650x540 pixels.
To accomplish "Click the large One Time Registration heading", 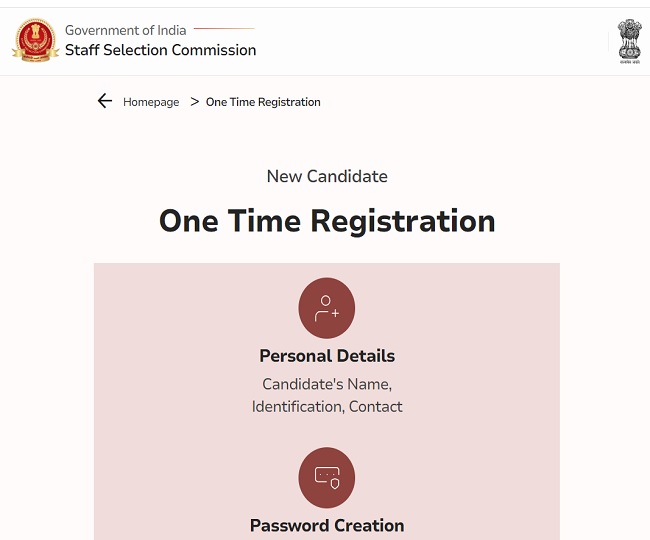I will (327, 220).
